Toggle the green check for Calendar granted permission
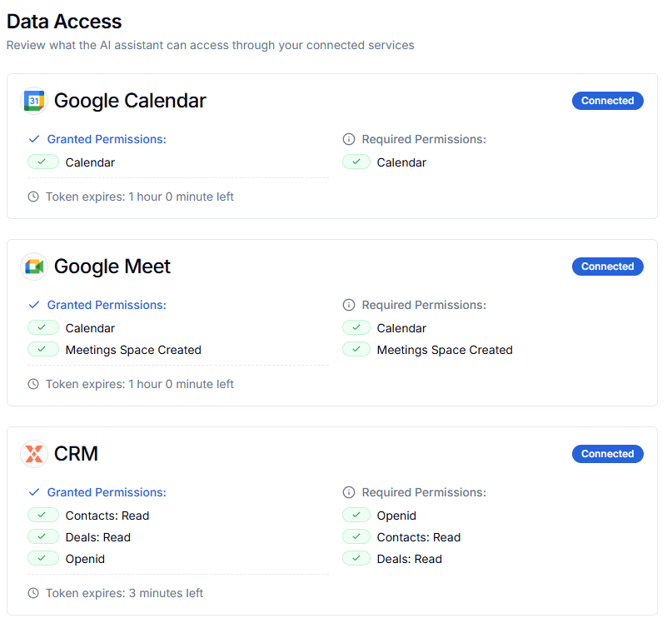 coord(43,162)
